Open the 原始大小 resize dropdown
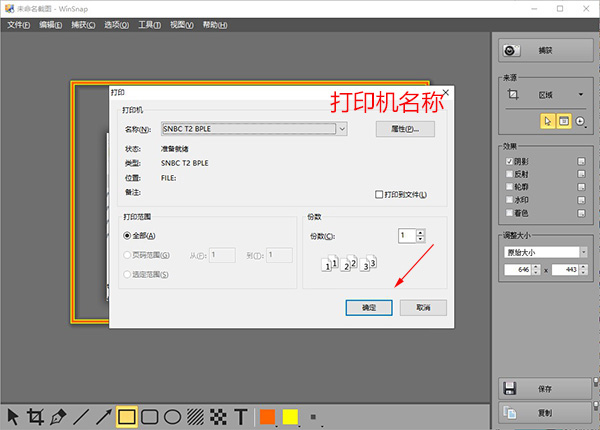 584,252
